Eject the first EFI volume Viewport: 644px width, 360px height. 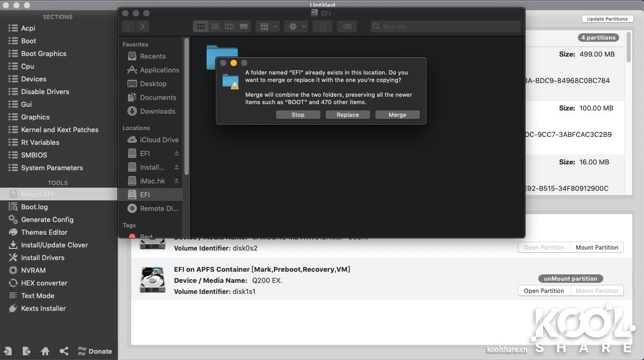(177, 153)
